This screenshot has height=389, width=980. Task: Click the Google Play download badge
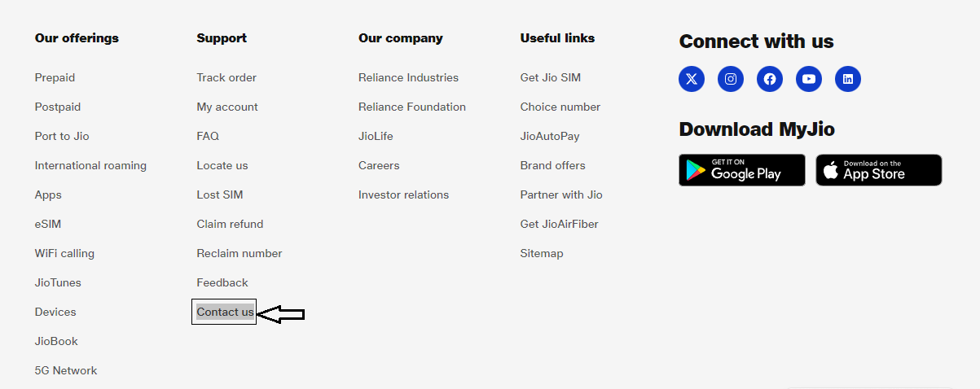pos(742,170)
